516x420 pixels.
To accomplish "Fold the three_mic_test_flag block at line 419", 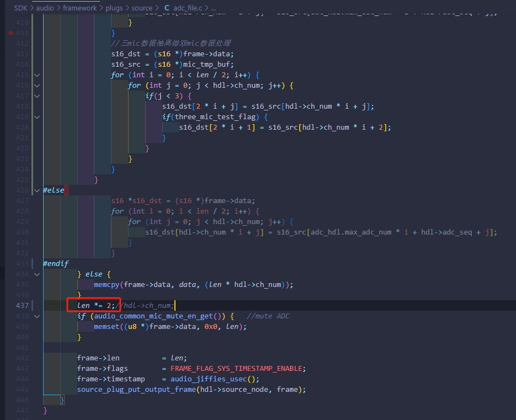I will pyautogui.click(x=37, y=117).
